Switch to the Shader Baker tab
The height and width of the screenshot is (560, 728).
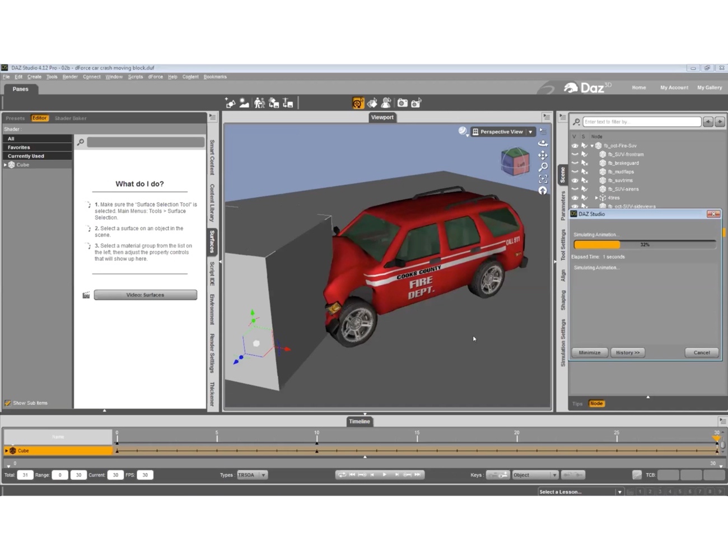[x=71, y=118]
